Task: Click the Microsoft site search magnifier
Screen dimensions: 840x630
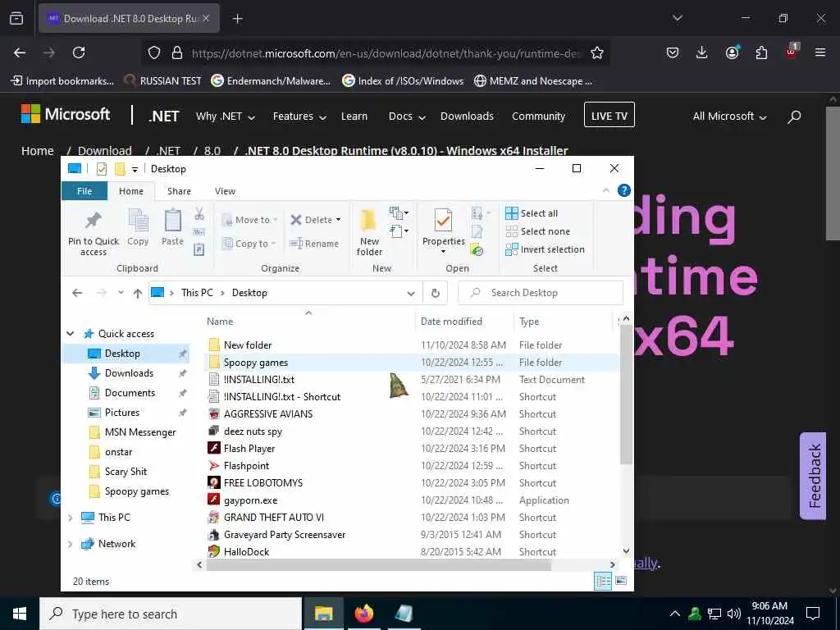Action: pos(794,116)
